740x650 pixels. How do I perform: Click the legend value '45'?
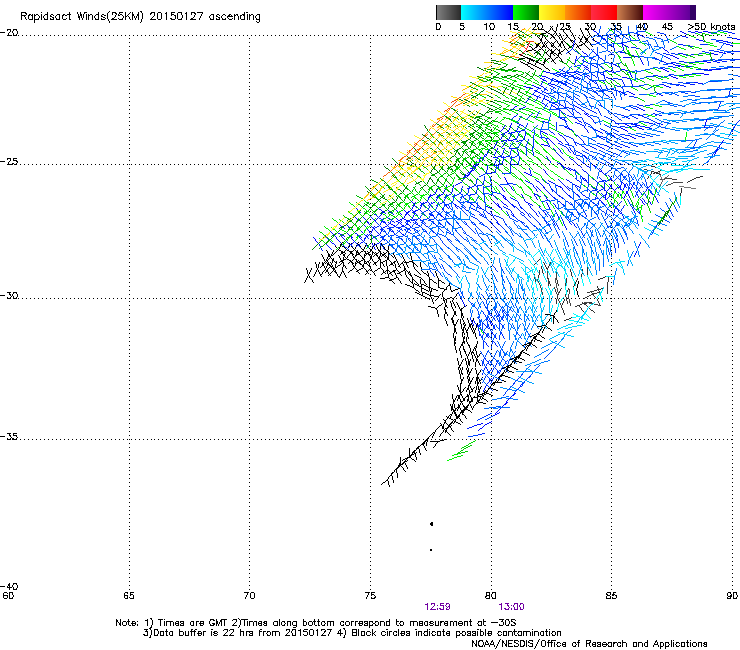point(667,27)
